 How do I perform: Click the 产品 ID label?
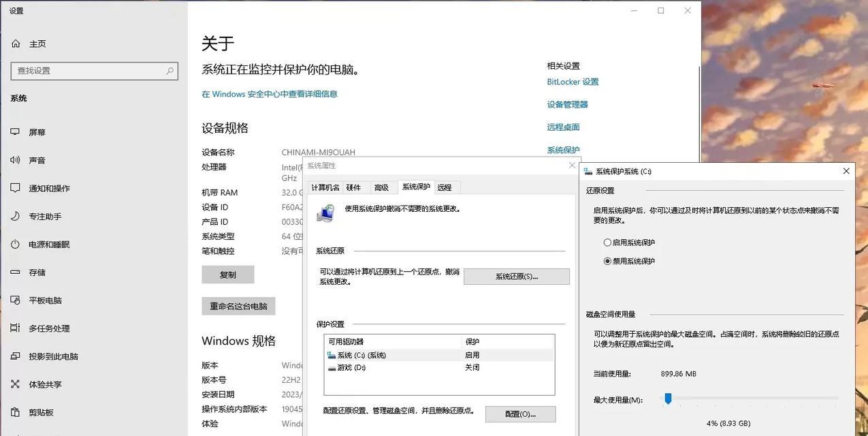coord(215,221)
